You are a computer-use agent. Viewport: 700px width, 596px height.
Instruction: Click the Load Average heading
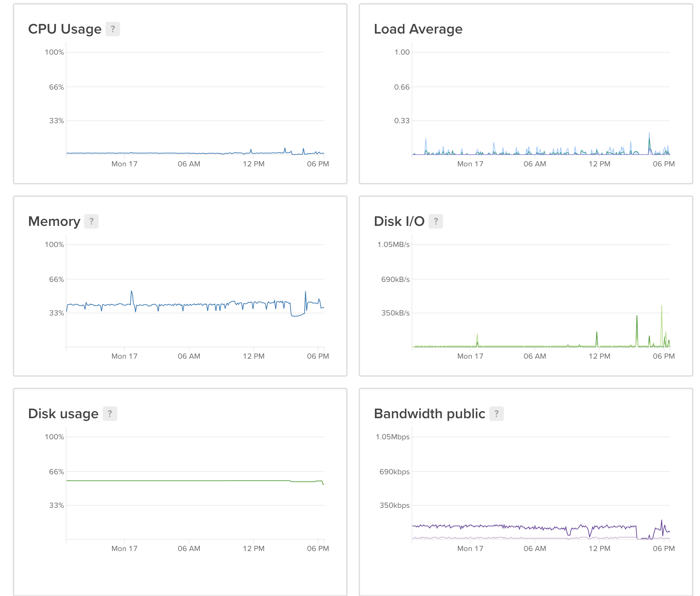(x=418, y=29)
